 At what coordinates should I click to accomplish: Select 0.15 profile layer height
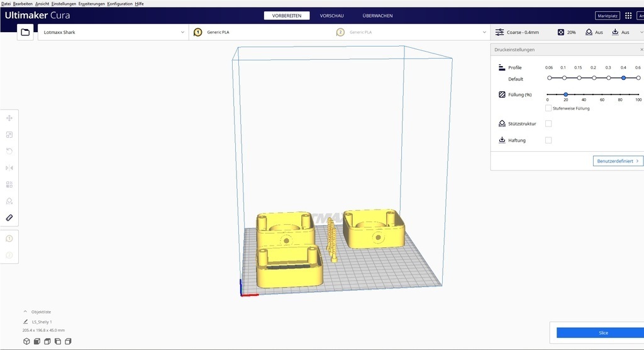point(579,77)
